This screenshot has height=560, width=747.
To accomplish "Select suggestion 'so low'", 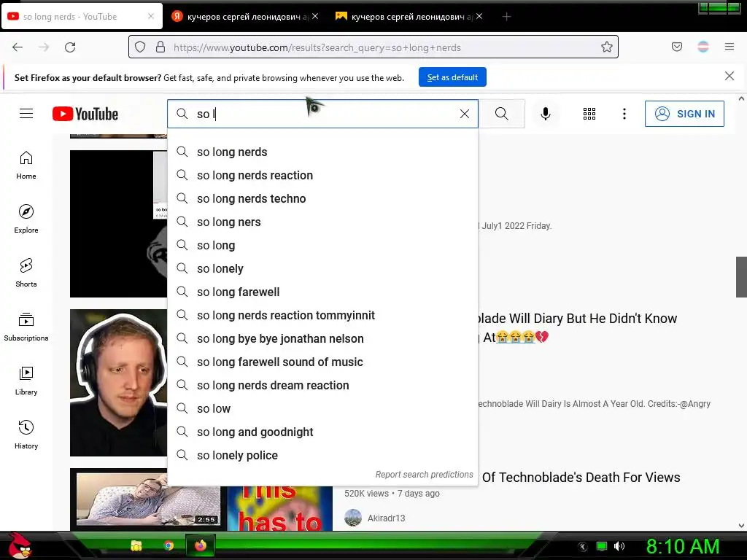I will [x=322, y=408].
